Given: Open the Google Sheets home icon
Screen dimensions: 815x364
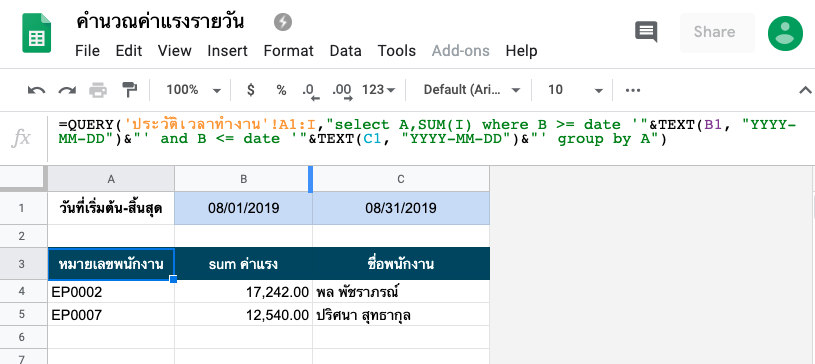Looking at the screenshot, I should [36, 33].
